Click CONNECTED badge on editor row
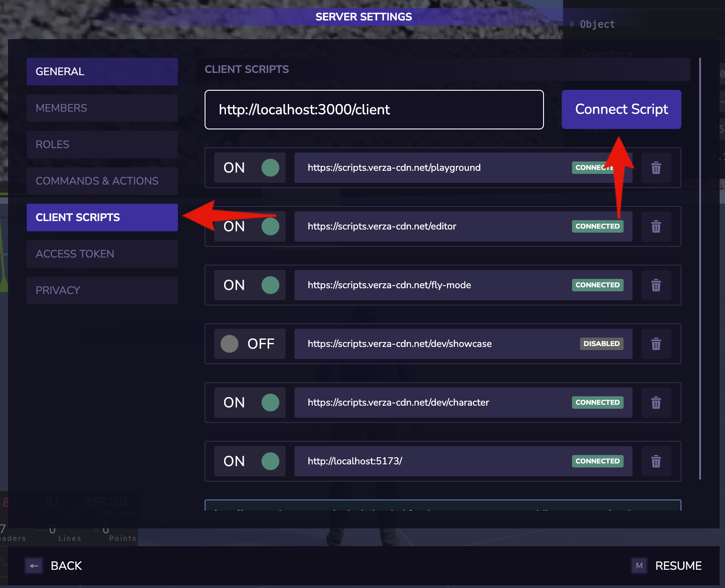725x588 pixels. (x=597, y=226)
